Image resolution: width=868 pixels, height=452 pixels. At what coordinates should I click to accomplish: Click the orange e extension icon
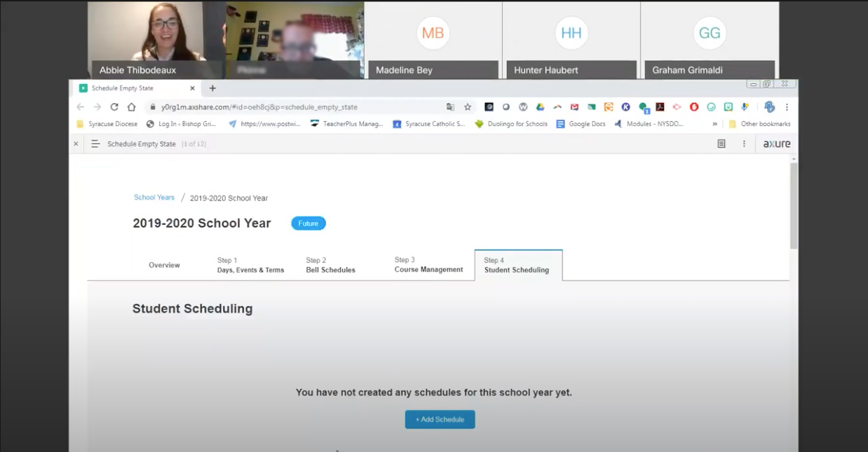click(x=608, y=107)
